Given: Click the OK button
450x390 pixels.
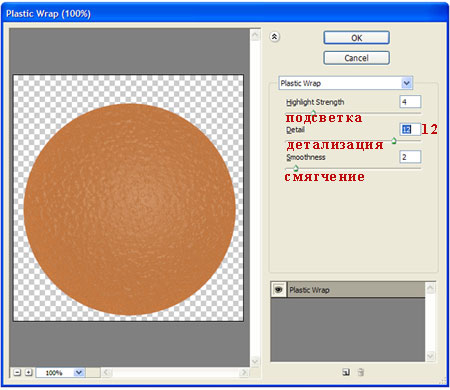Looking at the screenshot, I should (x=356, y=38).
